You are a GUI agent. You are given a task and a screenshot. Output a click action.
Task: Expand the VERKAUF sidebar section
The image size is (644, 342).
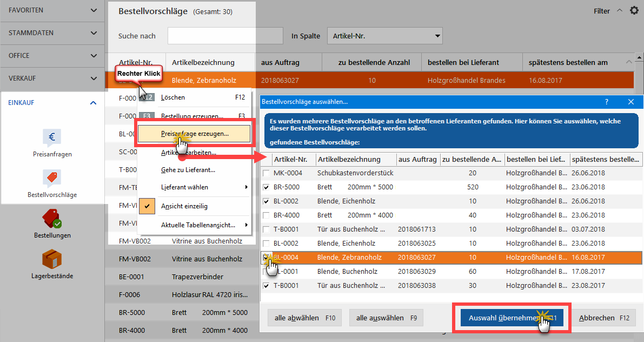(x=94, y=78)
